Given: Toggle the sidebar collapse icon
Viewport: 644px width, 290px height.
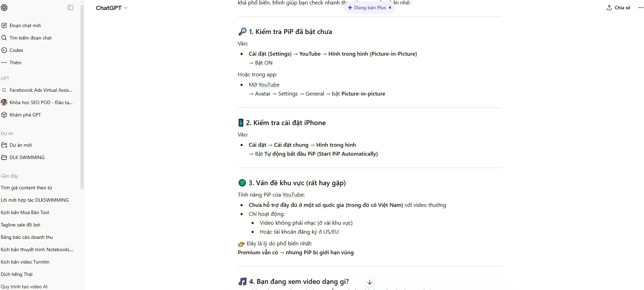Looking at the screenshot, I should point(70,8).
